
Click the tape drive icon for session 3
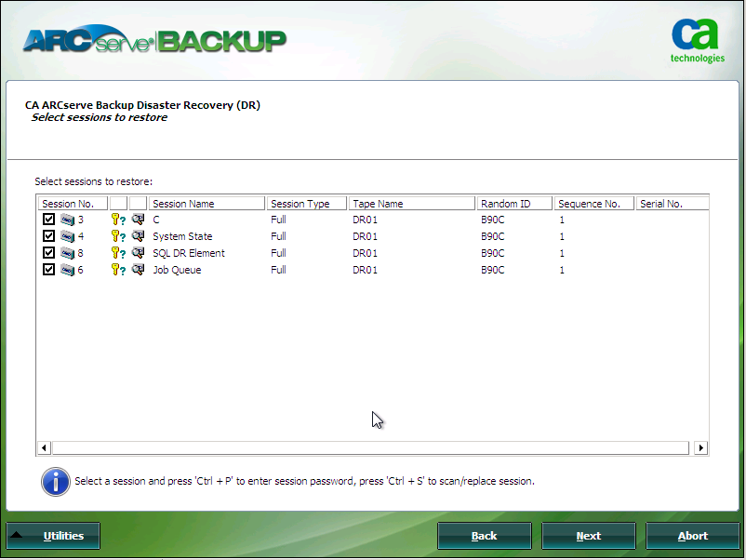[x=68, y=220]
